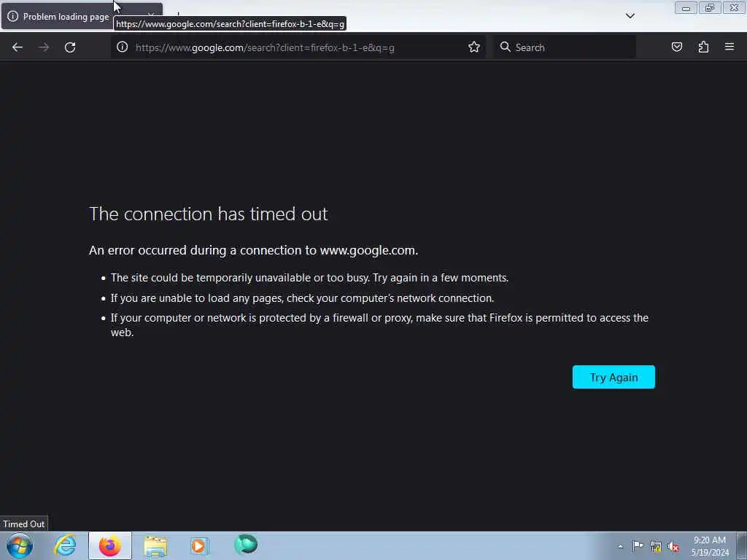Screen dimensions: 747x560
Task: Open Action Center flag icon
Action: 638,546
